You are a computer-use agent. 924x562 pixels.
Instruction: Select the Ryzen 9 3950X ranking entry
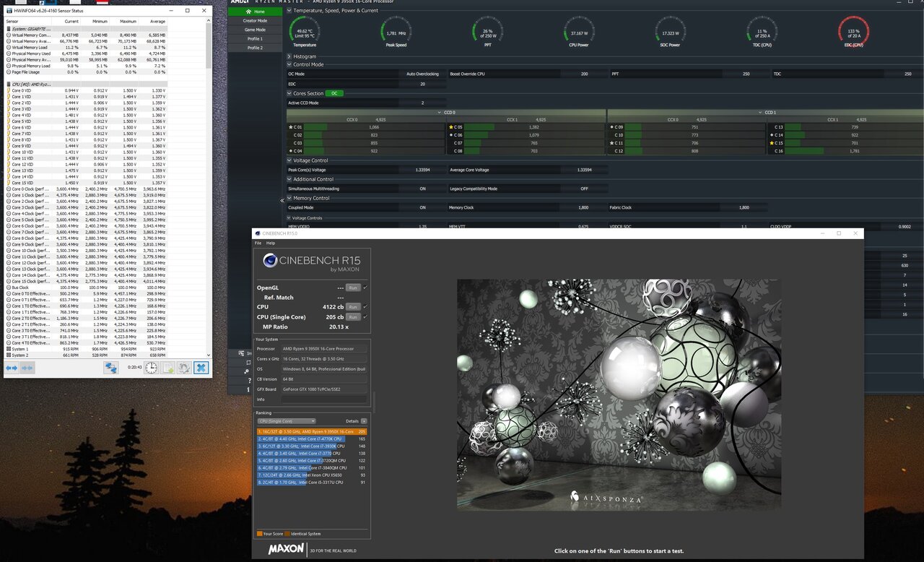tap(312, 431)
